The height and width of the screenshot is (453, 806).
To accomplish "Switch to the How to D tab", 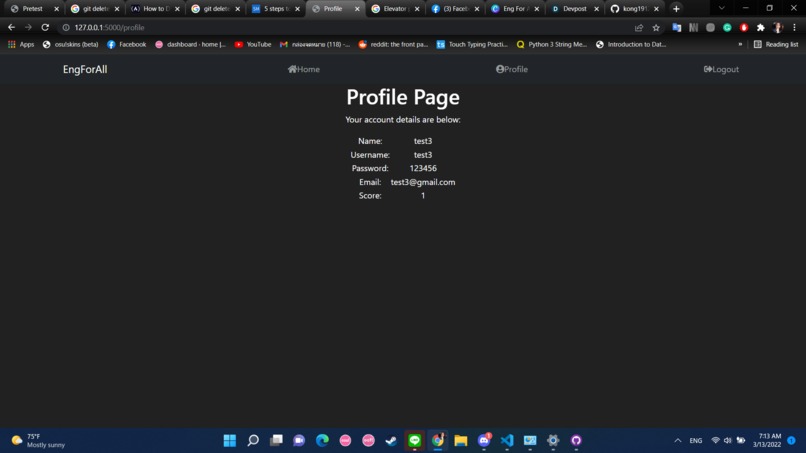I will (156, 9).
